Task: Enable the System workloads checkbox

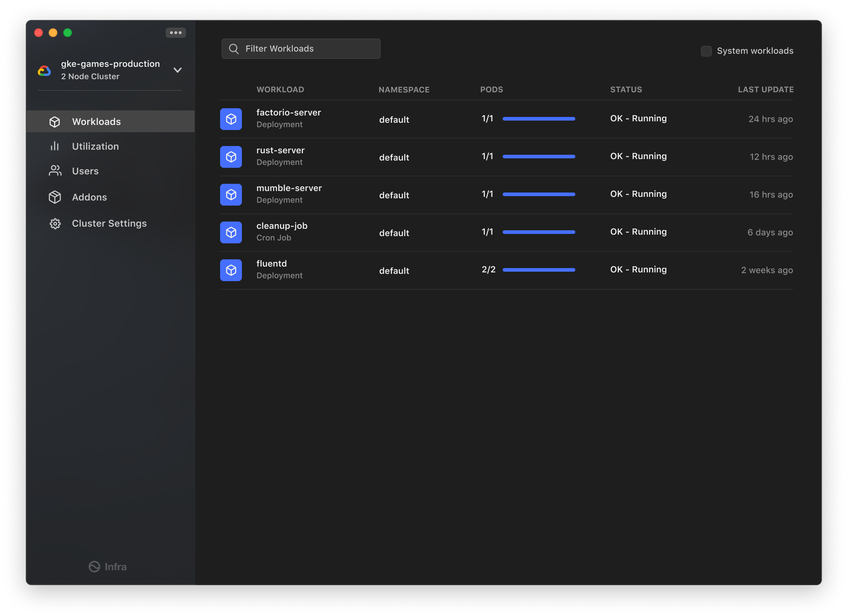Action: click(x=706, y=51)
